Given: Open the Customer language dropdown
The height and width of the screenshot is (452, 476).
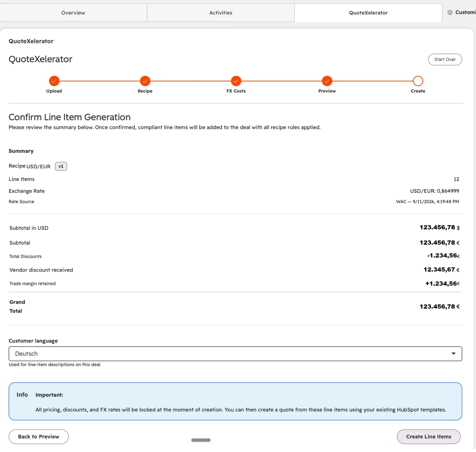Looking at the screenshot, I should tap(235, 354).
